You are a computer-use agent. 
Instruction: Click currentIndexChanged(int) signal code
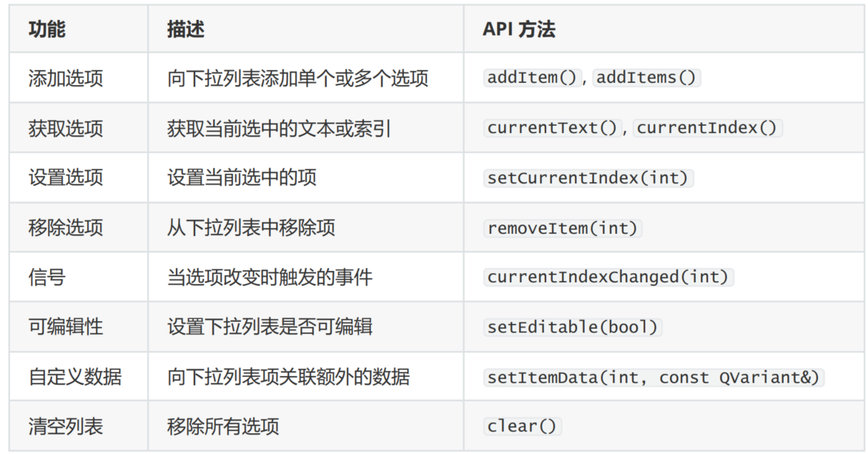pyautogui.click(x=608, y=277)
